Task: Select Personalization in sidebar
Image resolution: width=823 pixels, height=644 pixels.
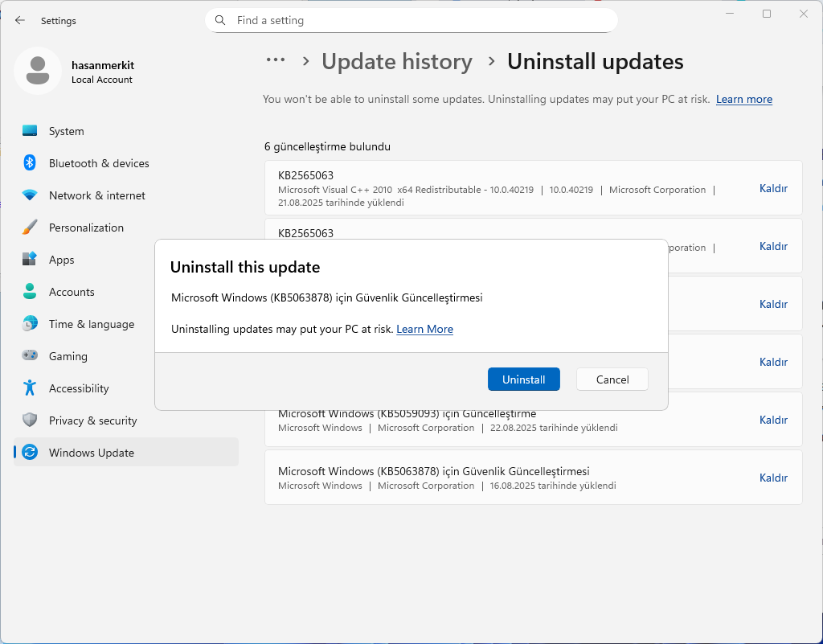Action: point(126,228)
